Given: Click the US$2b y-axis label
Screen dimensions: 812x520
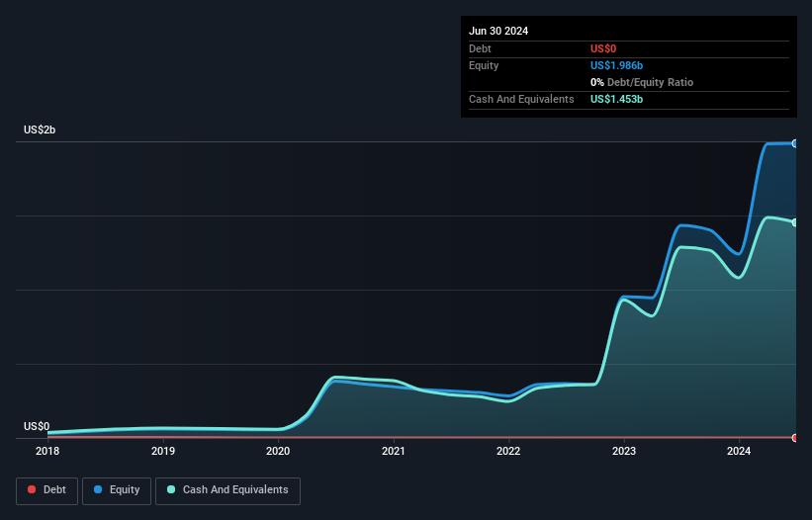Looking at the screenshot, I should click(x=40, y=130).
